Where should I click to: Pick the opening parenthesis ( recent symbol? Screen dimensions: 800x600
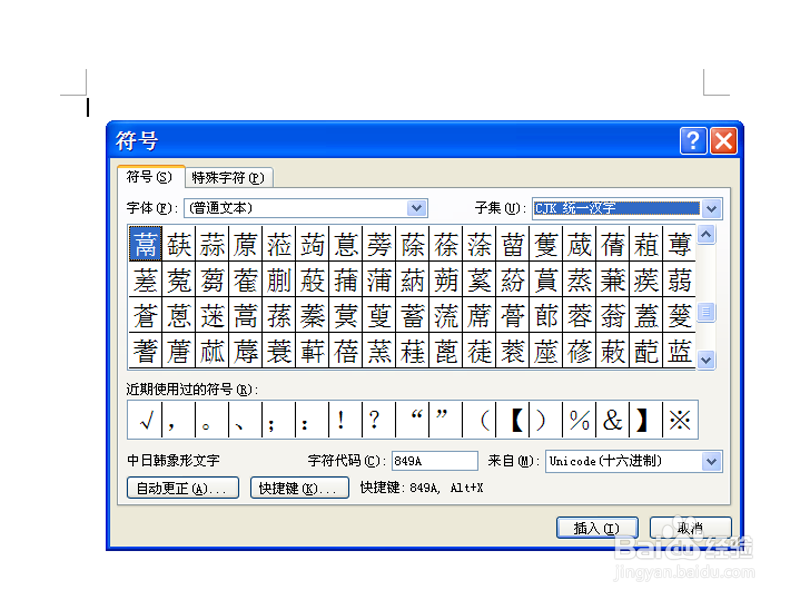(x=479, y=420)
